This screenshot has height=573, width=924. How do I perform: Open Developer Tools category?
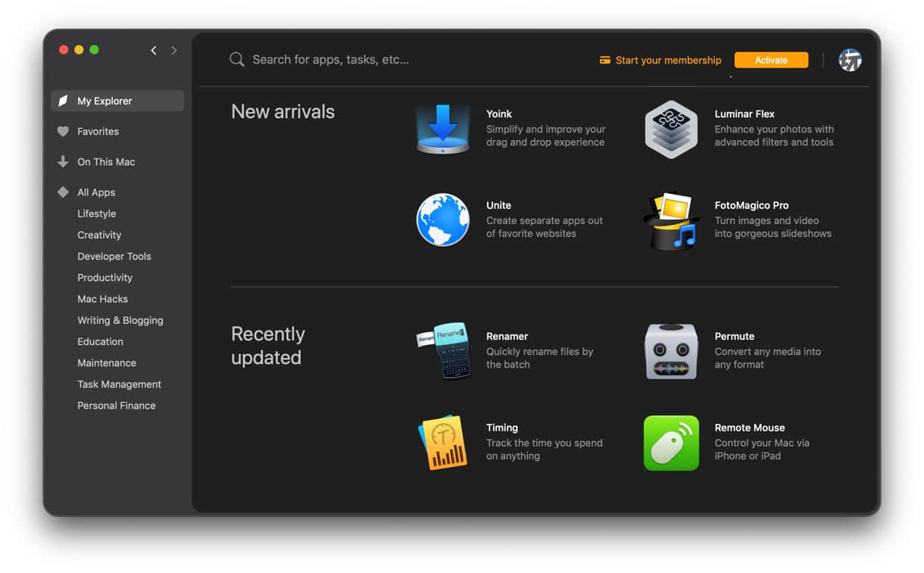click(114, 256)
